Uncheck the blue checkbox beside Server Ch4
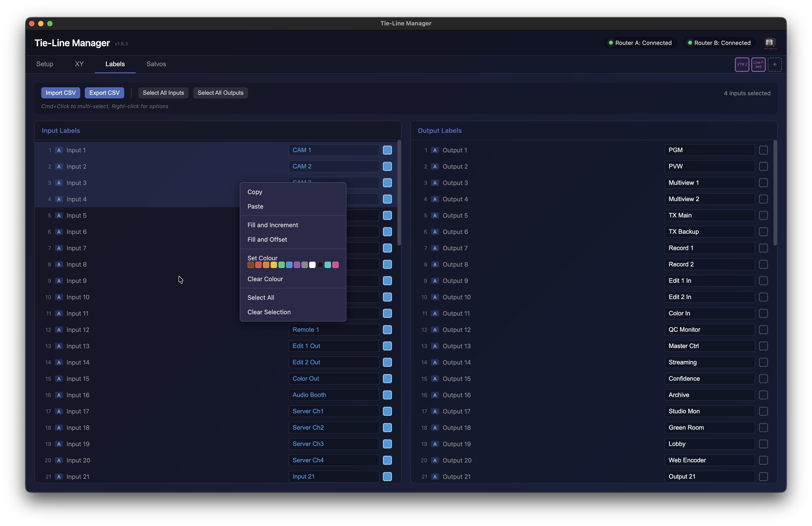The height and width of the screenshot is (526, 812). (x=387, y=460)
